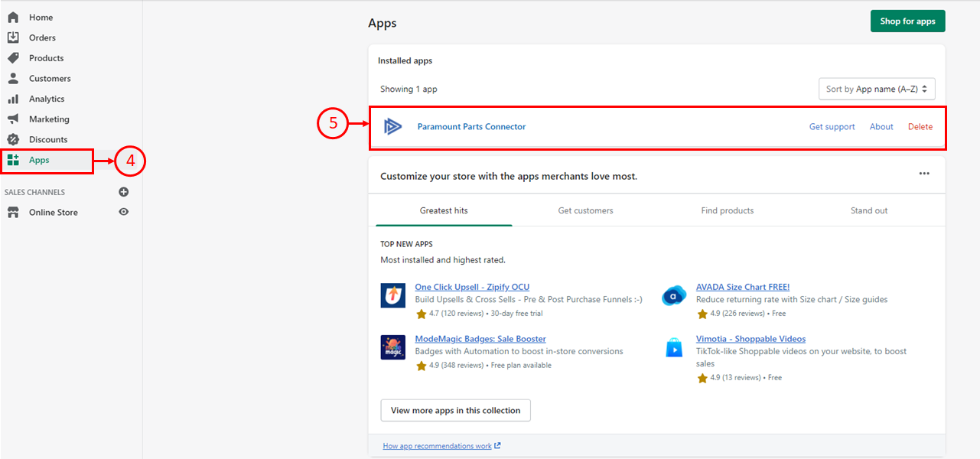Open Marketing megaphone icon

pyautogui.click(x=13, y=119)
